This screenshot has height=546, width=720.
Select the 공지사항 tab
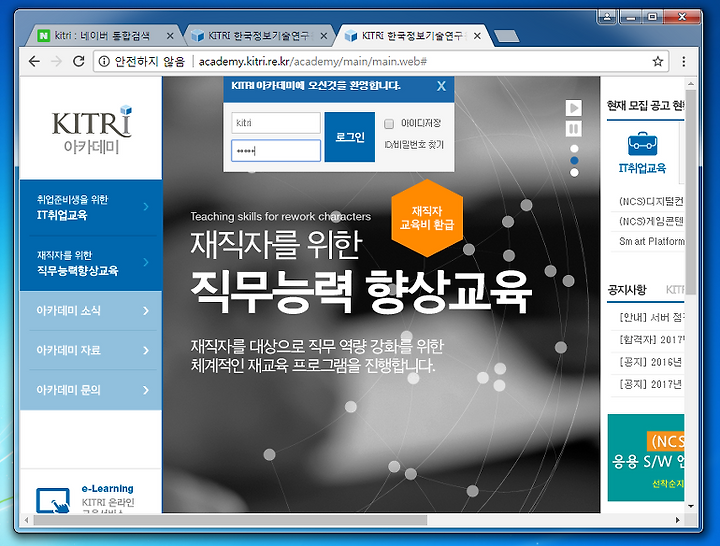[627, 290]
